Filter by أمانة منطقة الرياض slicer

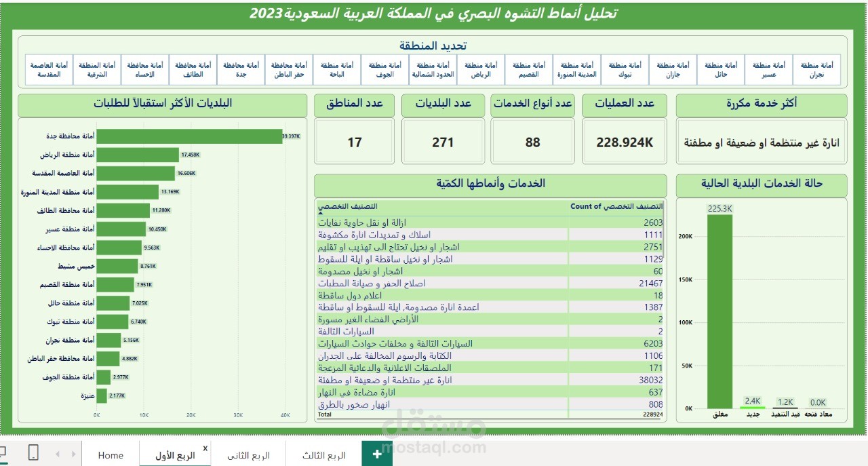[x=481, y=70]
